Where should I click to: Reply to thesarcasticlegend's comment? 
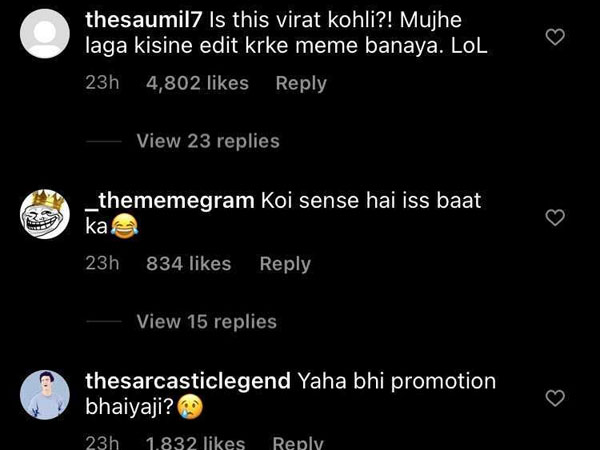pos(298,443)
